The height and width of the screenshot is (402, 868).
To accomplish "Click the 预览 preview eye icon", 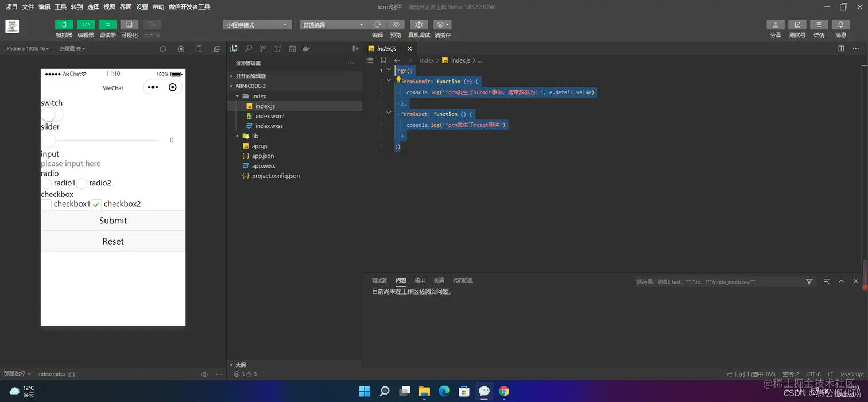I will point(396,25).
